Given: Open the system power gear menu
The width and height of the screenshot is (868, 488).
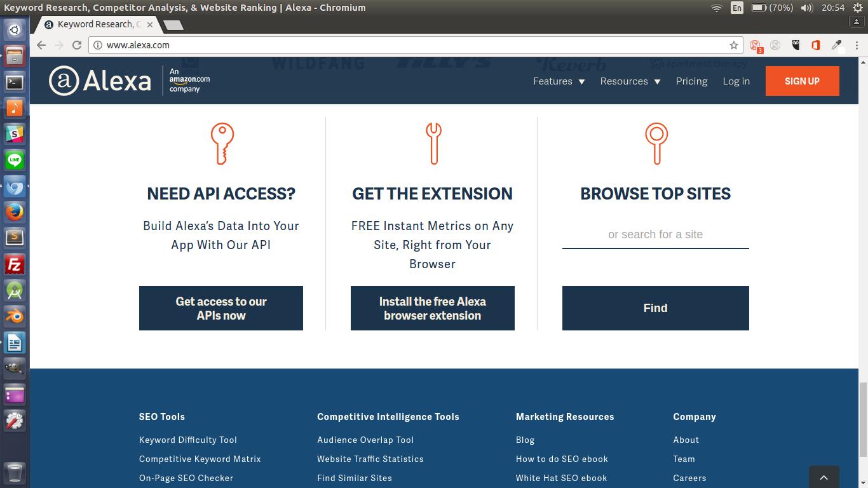Looking at the screenshot, I should (858, 8).
